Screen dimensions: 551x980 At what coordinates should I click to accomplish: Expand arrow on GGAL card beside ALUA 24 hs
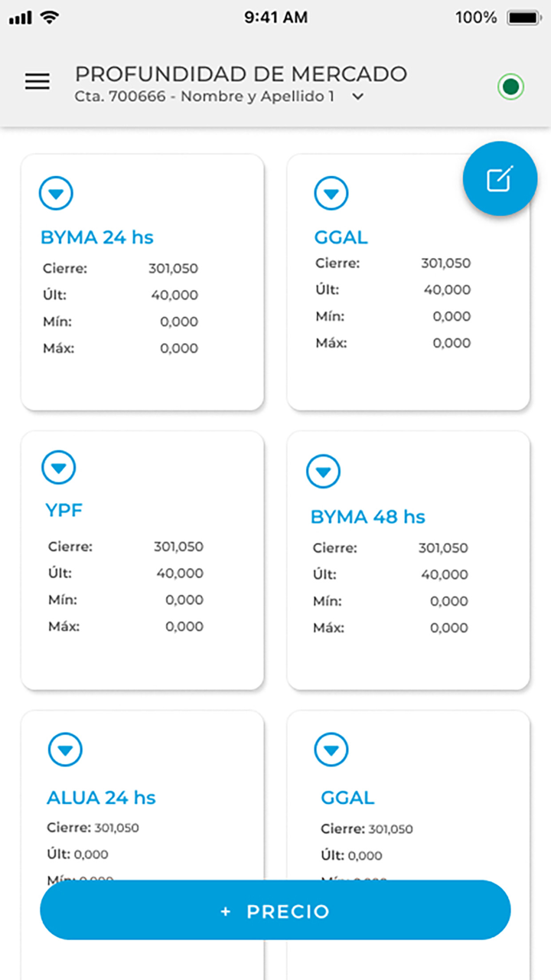[x=331, y=749]
